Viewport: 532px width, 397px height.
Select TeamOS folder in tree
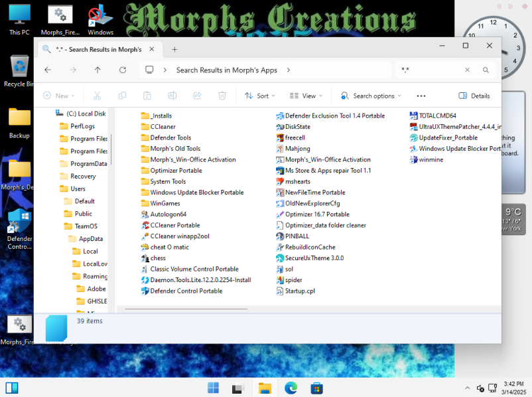(x=81, y=226)
